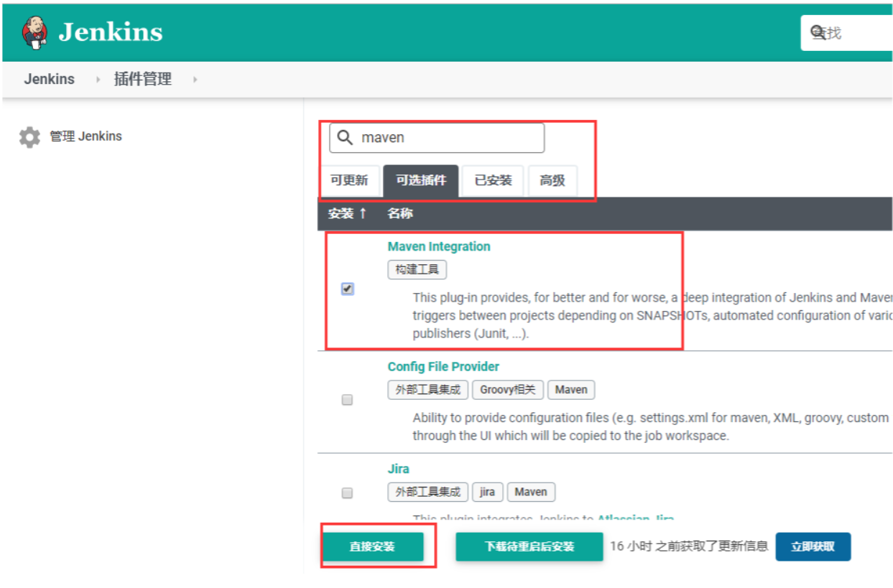This screenshot has width=893, height=588.
Task: Click the 立即获取 button
Action: 813,546
